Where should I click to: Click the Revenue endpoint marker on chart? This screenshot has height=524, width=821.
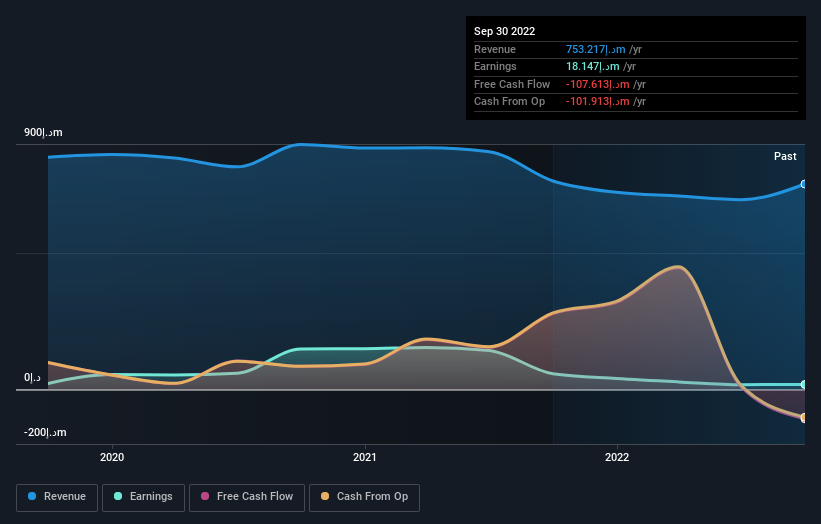click(804, 184)
